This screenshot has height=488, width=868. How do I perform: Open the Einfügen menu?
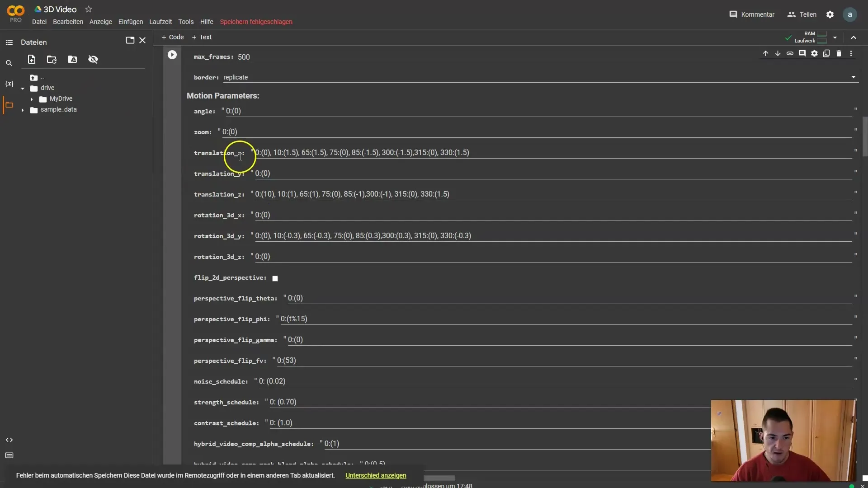coord(131,22)
